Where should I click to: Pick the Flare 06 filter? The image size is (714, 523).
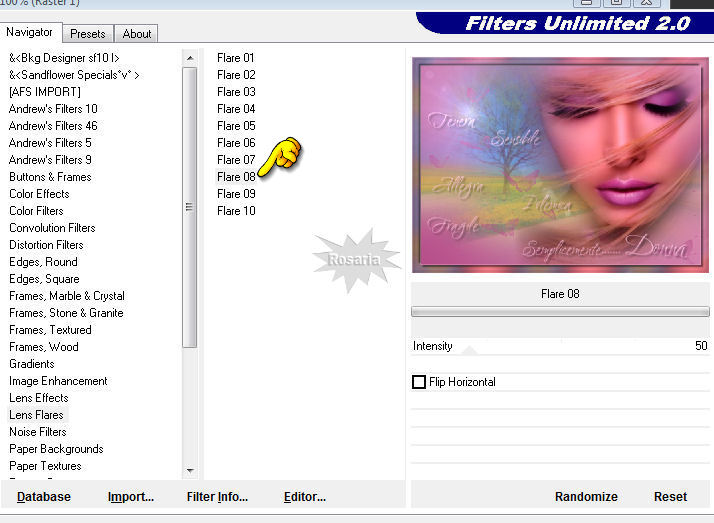tap(236, 142)
